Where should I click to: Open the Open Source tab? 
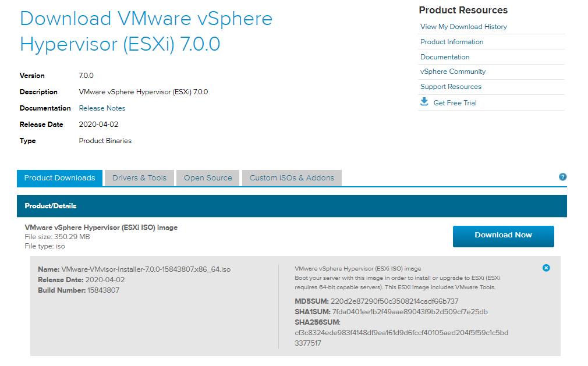click(x=208, y=178)
